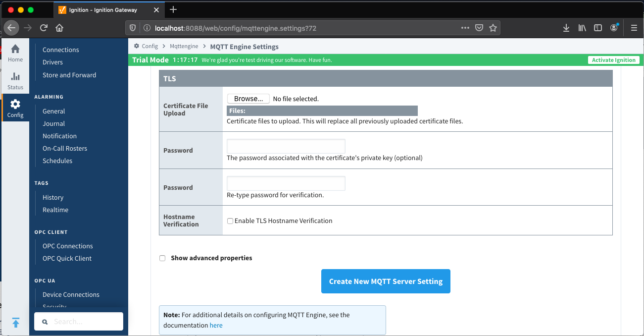The width and height of the screenshot is (644, 336).
Task: Click the browser address bar URL
Action: (236, 28)
